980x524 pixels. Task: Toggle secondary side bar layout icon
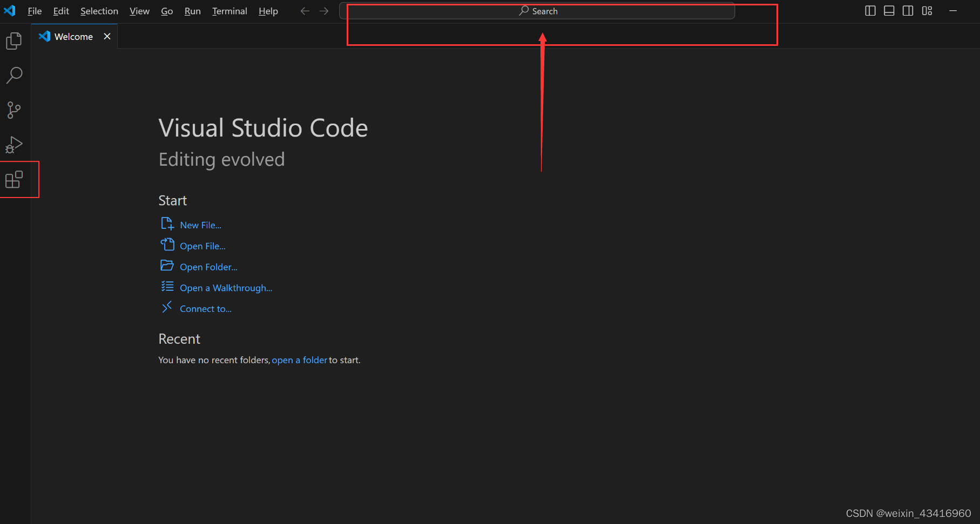[908, 11]
